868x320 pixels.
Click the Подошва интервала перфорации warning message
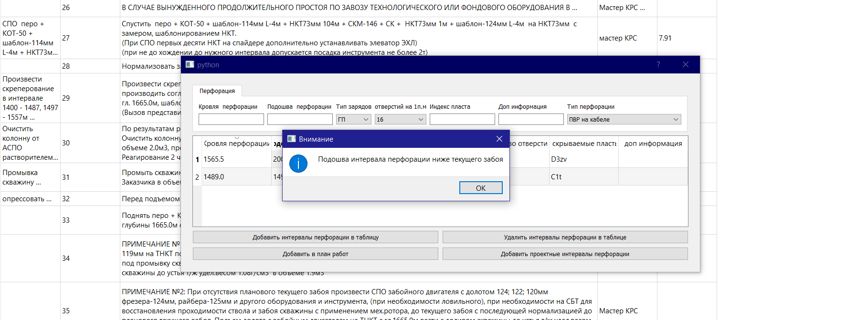pos(411,159)
